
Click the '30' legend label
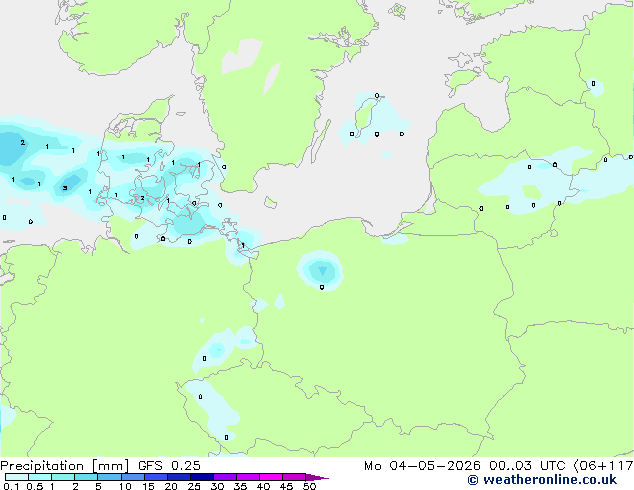(x=217, y=486)
